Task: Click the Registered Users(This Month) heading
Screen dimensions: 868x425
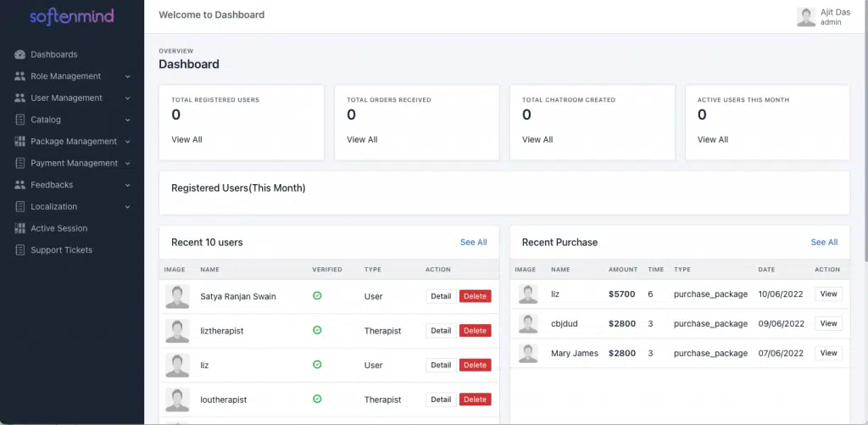Action: coord(238,187)
